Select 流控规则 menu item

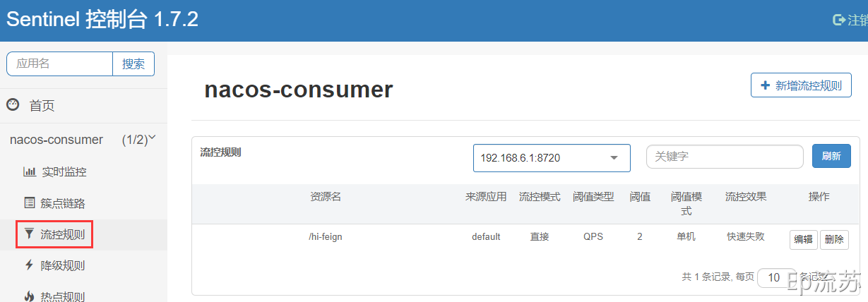click(63, 234)
